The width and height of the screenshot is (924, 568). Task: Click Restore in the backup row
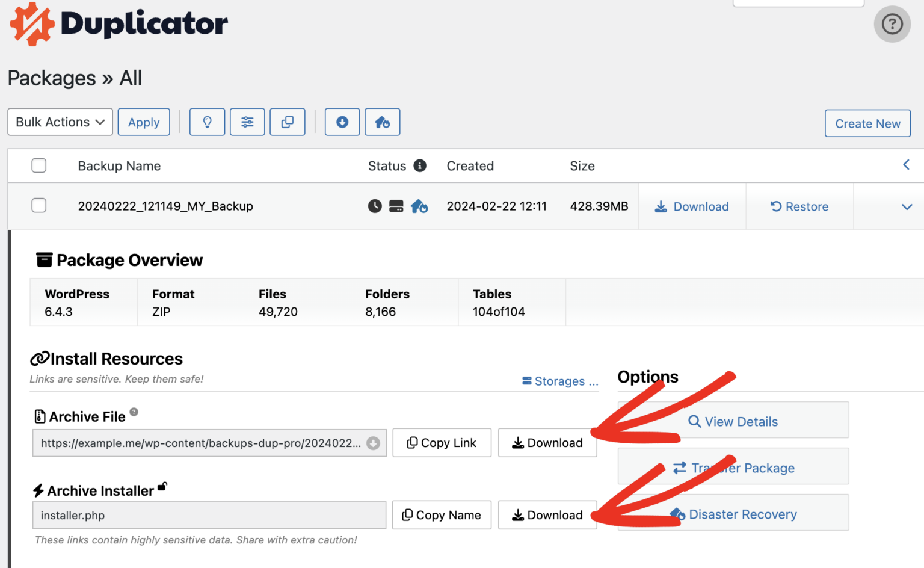pos(799,206)
